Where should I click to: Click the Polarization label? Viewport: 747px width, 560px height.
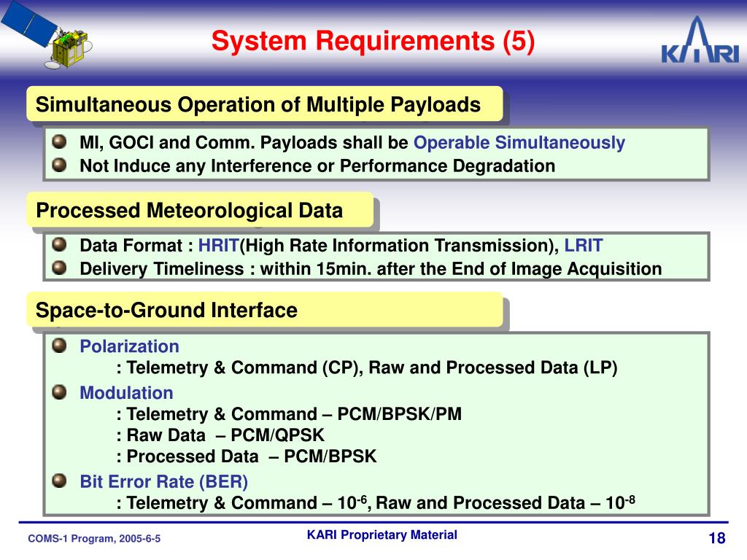[x=129, y=346]
